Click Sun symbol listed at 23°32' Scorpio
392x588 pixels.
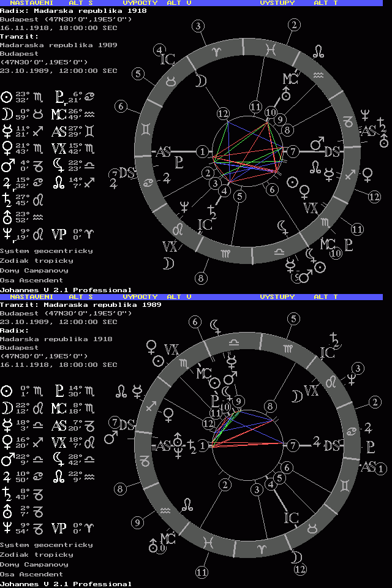(7, 97)
